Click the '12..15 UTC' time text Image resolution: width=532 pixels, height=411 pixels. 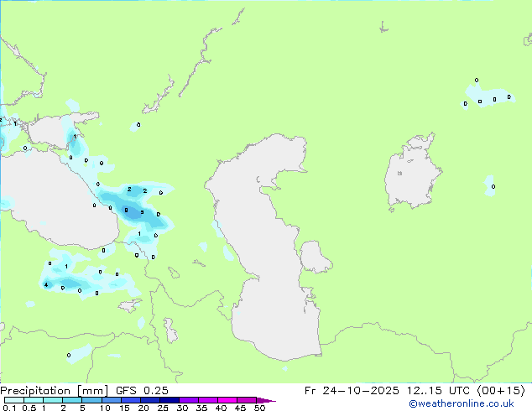tap(439, 391)
